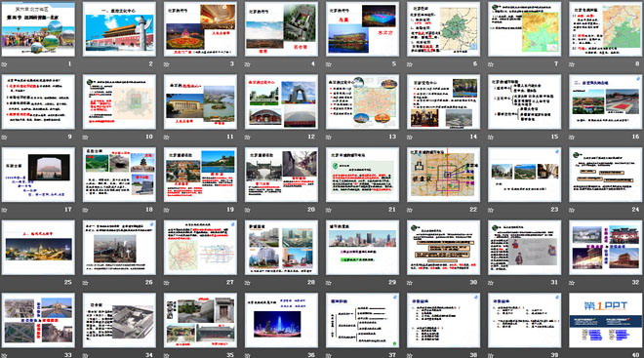Click the animation star beneath slide 27

(x=166, y=283)
